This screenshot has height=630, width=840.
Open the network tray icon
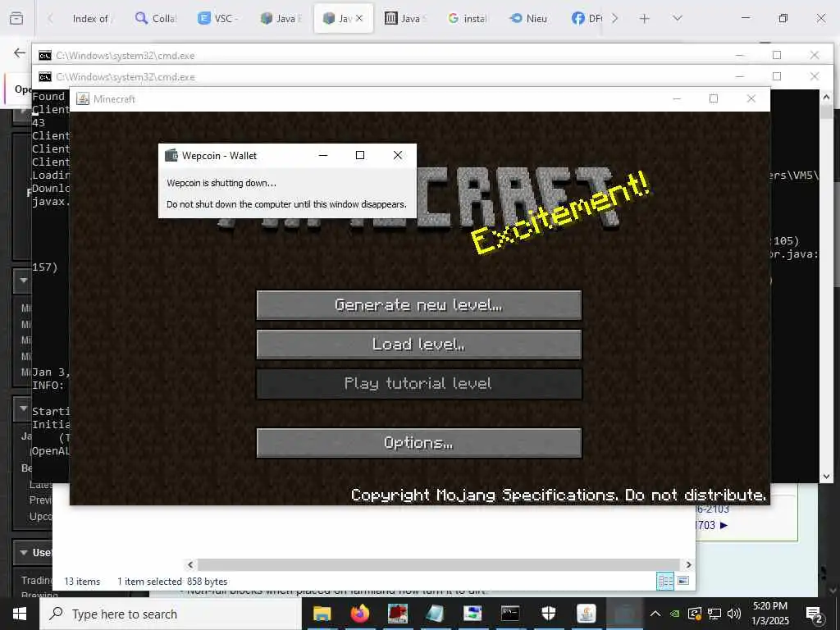[x=714, y=614]
